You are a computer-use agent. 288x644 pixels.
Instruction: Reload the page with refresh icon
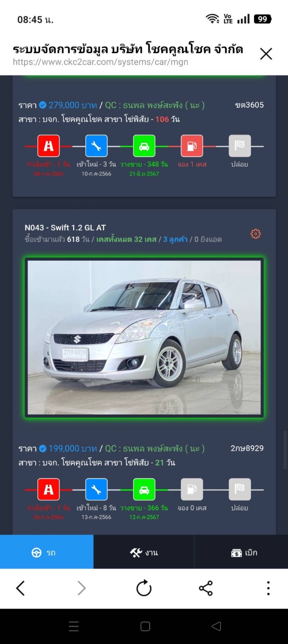click(x=144, y=588)
